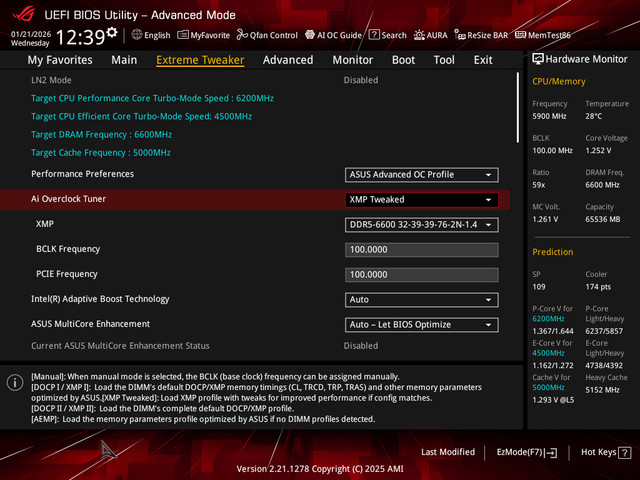The height and width of the screenshot is (480, 640).
Task: Click the Hot Keys question mark icon
Action: pyautogui.click(x=624, y=453)
